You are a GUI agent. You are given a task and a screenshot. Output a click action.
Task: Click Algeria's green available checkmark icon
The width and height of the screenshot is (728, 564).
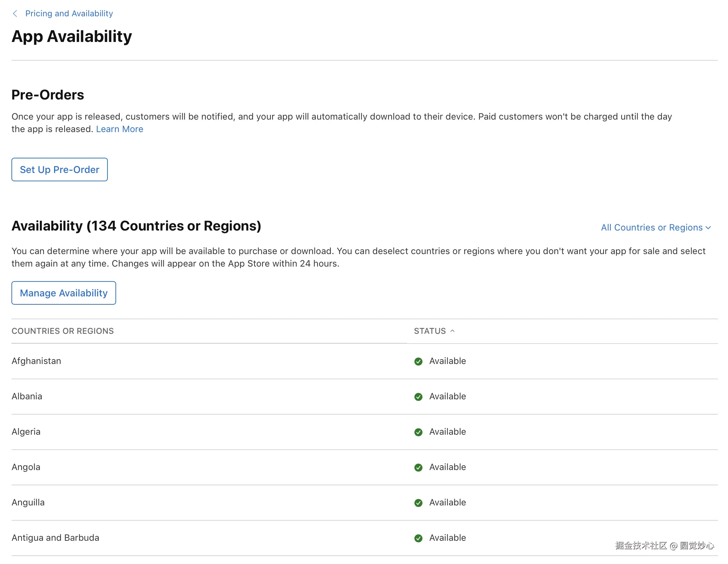(x=418, y=432)
